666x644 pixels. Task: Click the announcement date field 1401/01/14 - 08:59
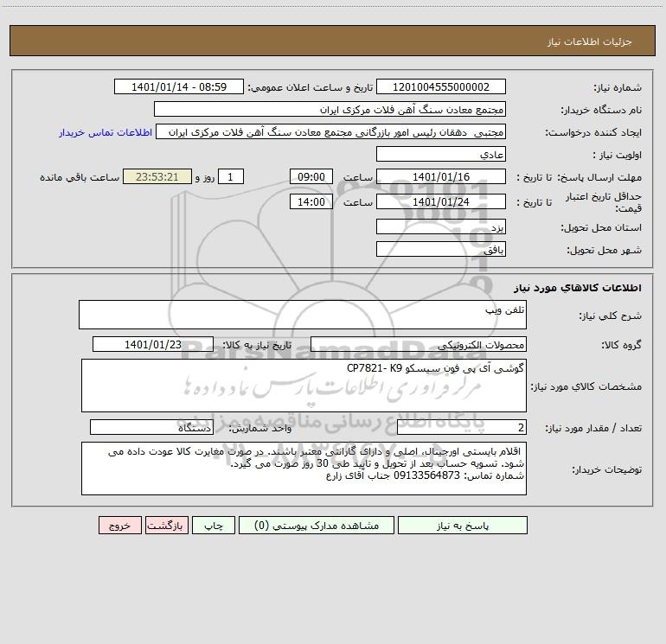pyautogui.click(x=179, y=87)
